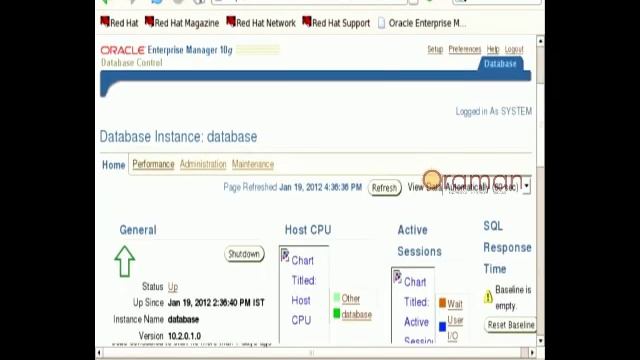Click the Red Hat Magazine hat icon
This screenshot has height=360, width=640.
[149, 21]
